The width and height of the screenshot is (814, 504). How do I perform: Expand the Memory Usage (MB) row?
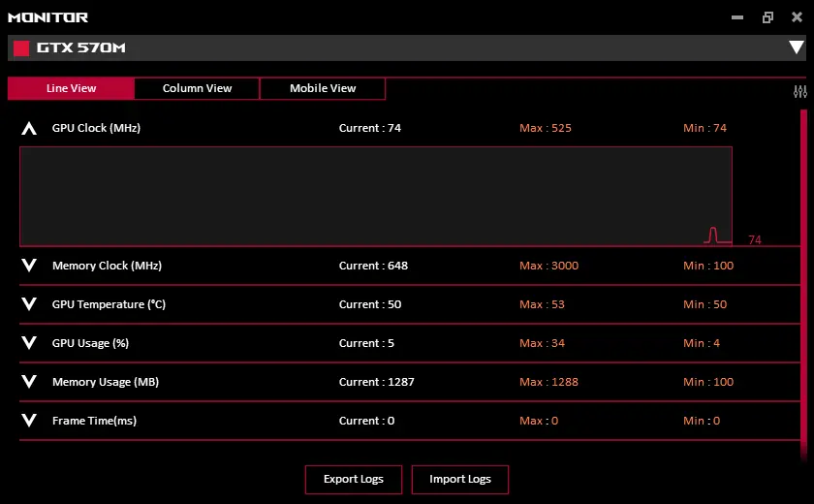click(29, 382)
